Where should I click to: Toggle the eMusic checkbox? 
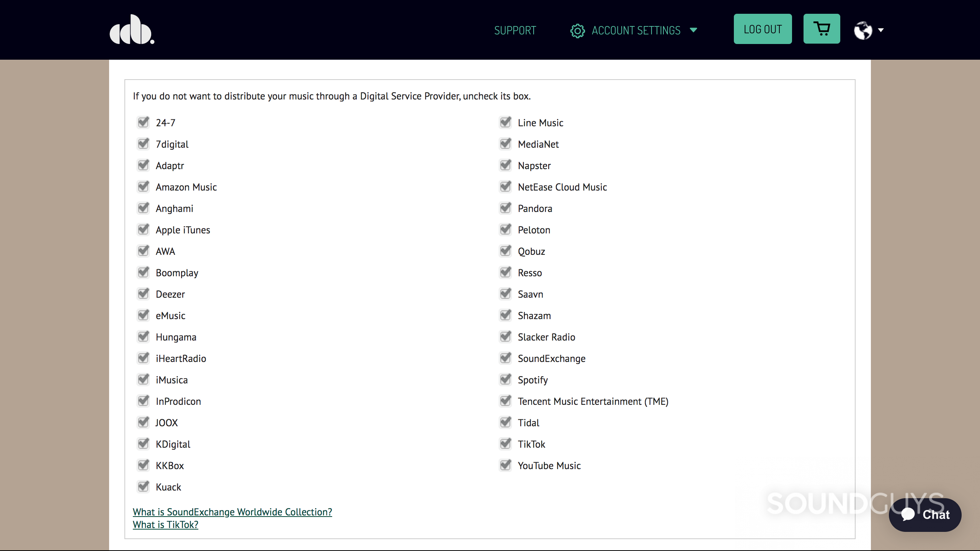(143, 315)
